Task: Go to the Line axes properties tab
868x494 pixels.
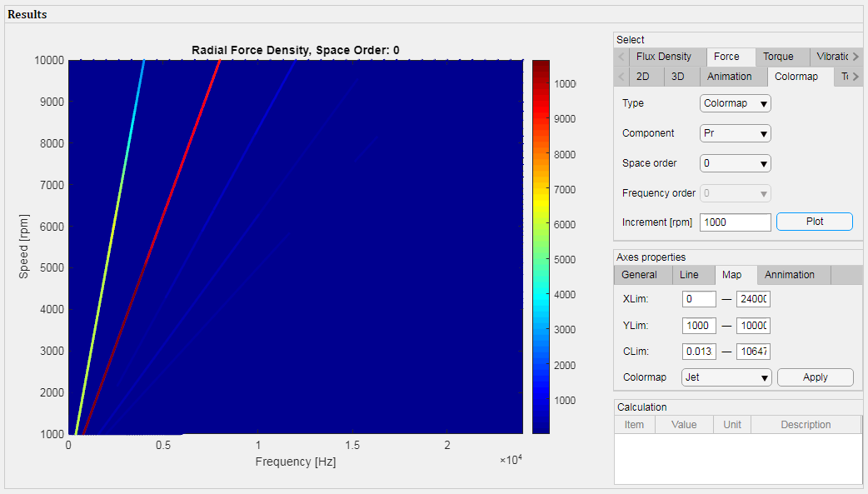Action: pyautogui.click(x=689, y=275)
